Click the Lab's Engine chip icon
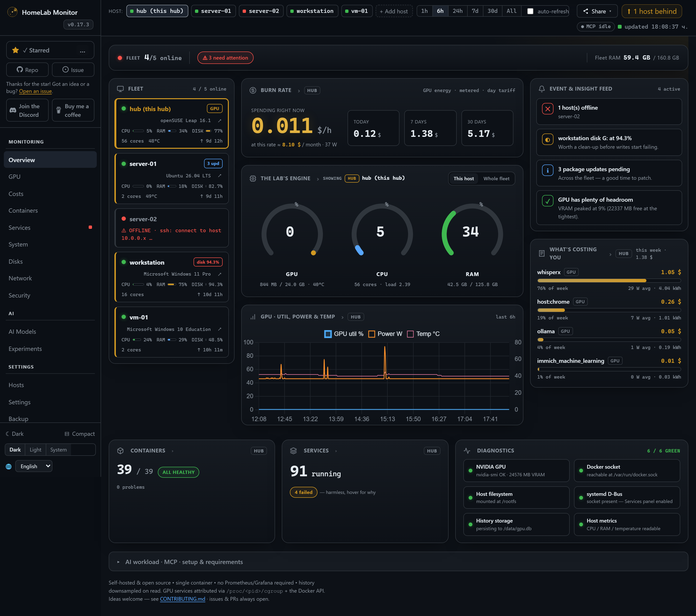The image size is (696, 616). pyautogui.click(x=253, y=178)
